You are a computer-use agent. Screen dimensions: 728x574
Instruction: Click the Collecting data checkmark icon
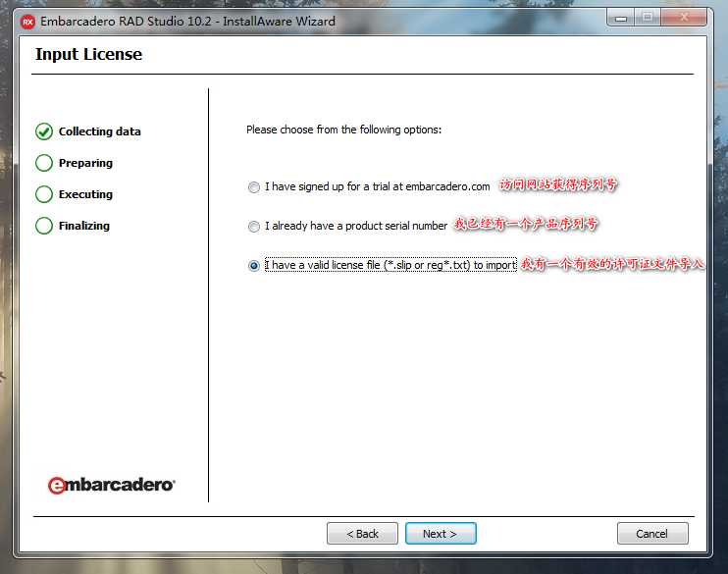pos(44,131)
